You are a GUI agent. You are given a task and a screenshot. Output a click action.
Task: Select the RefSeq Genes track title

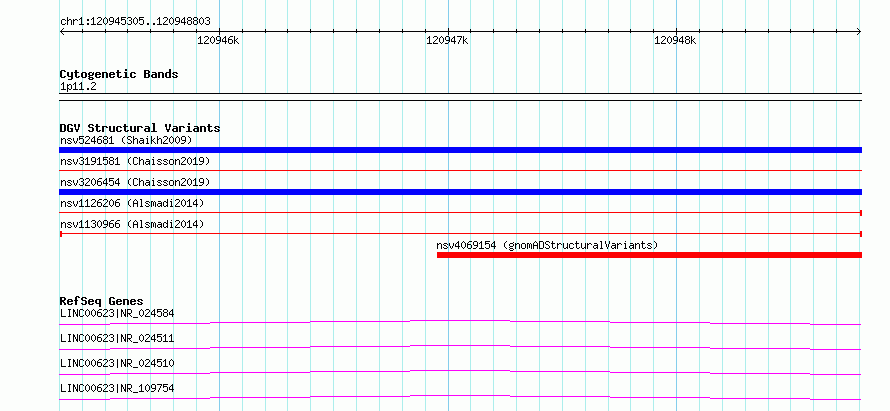click(x=102, y=301)
